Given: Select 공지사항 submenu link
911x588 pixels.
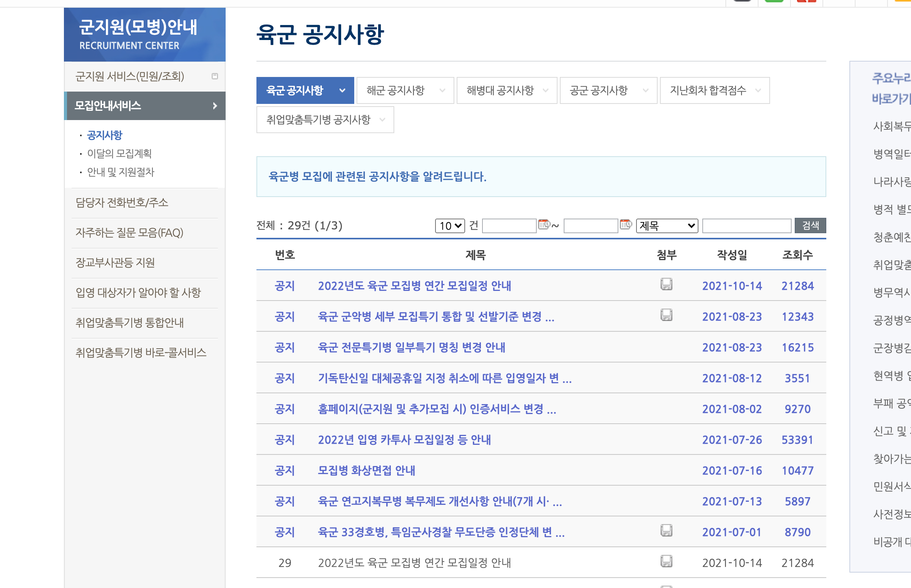Looking at the screenshot, I should pos(105,135).
